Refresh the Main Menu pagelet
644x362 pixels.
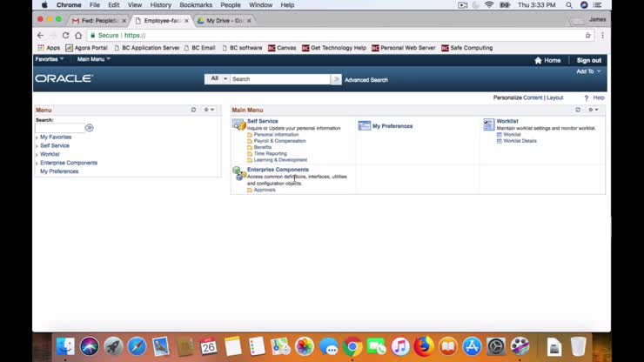tap(578, 110)
